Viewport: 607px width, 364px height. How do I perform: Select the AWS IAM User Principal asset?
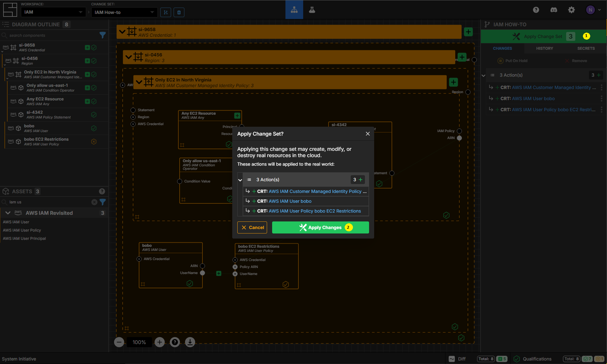[24, 239]
